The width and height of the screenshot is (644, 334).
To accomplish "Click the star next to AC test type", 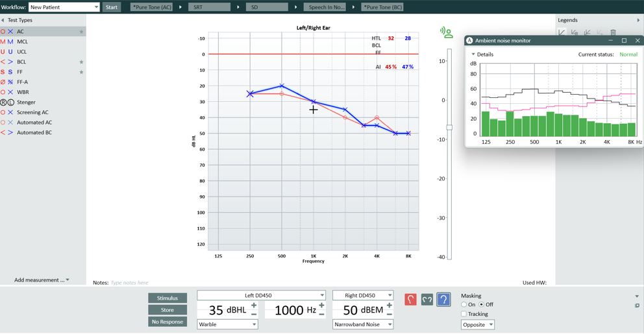I will (81, 32).
